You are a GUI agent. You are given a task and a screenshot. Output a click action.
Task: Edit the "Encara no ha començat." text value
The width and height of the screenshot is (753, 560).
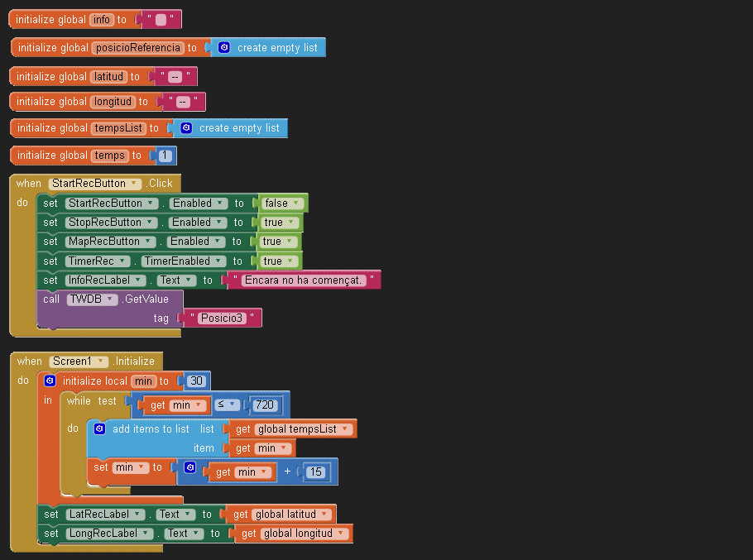304,280
